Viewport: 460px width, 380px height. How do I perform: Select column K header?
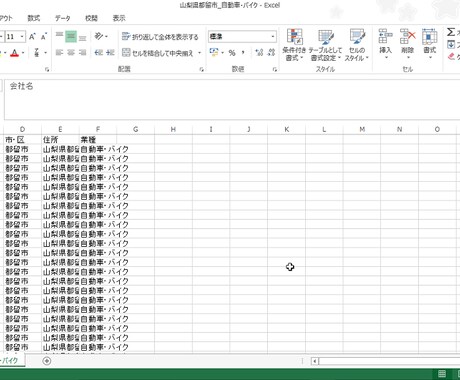point(287,129)
